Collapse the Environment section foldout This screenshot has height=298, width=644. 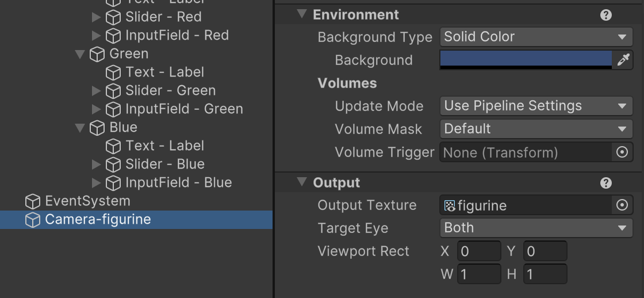pos(302,14)
